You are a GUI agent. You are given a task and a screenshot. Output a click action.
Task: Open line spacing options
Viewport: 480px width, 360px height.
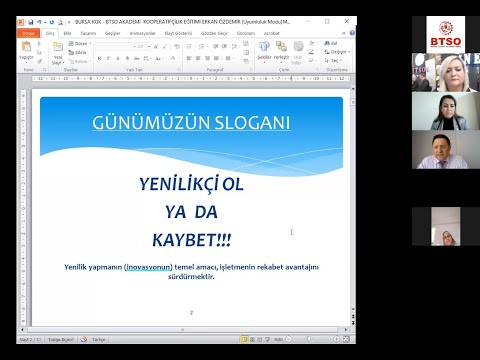point(235,46)
